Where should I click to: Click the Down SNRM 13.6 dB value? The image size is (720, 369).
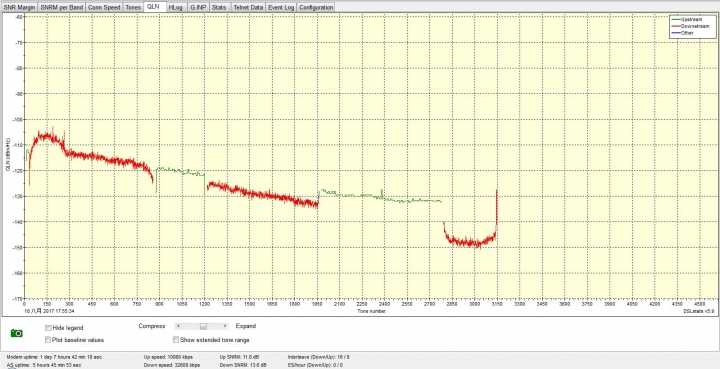(243, 365)
